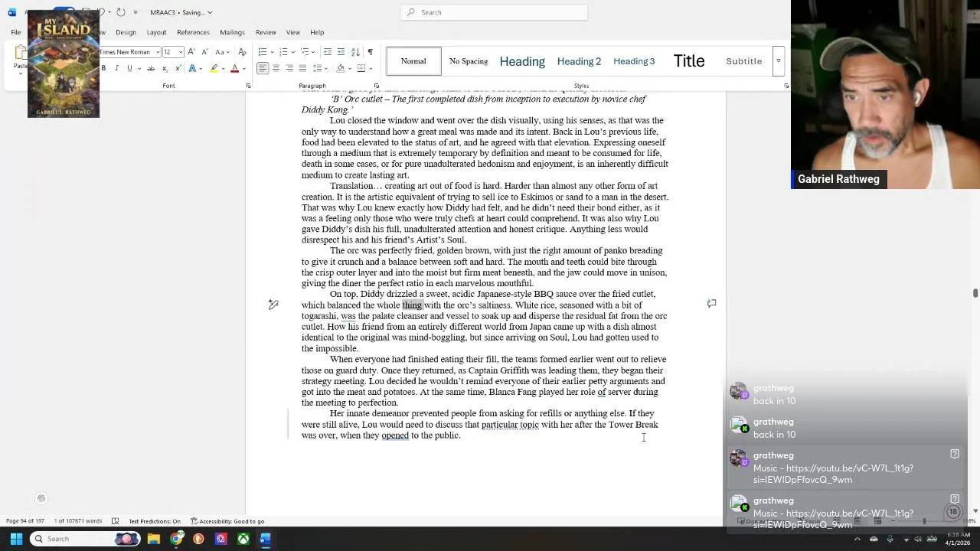Open the Paragraph dialog launcher
This screenshot has width=980, height=551.
tap(376, 86)
